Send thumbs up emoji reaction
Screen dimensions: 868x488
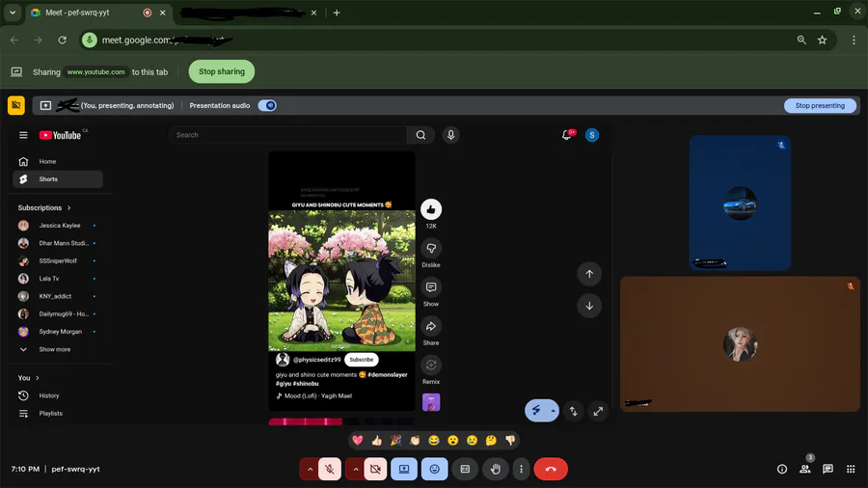tap(377, 441)
